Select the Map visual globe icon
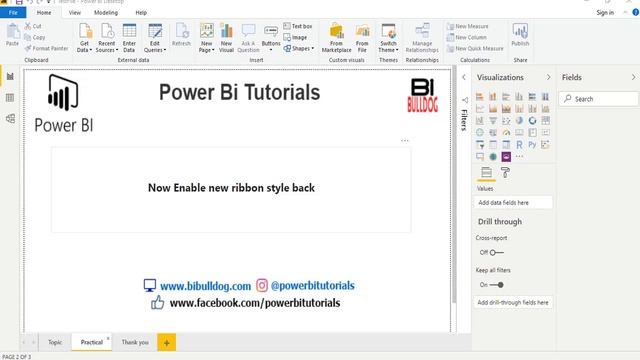Image resolution: width=640 pixels, height=360 pixels. tap(480, 132)
